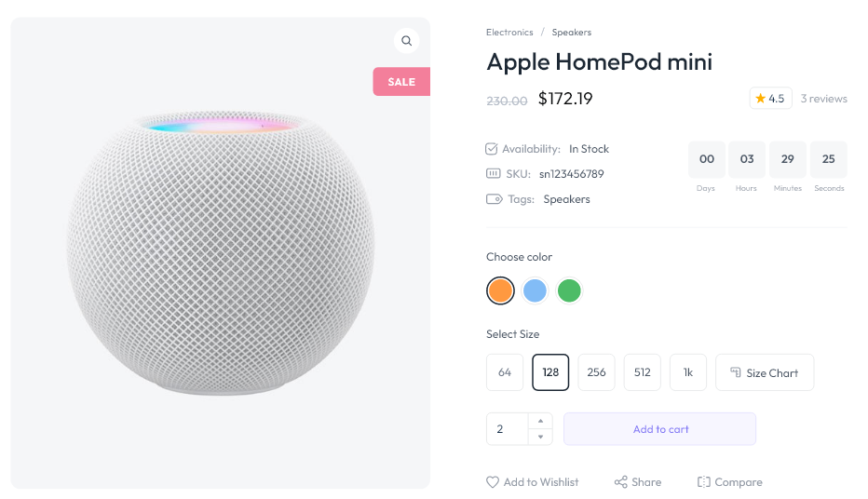
Task: Add the HomePod mini to cart
Action: 660,429
